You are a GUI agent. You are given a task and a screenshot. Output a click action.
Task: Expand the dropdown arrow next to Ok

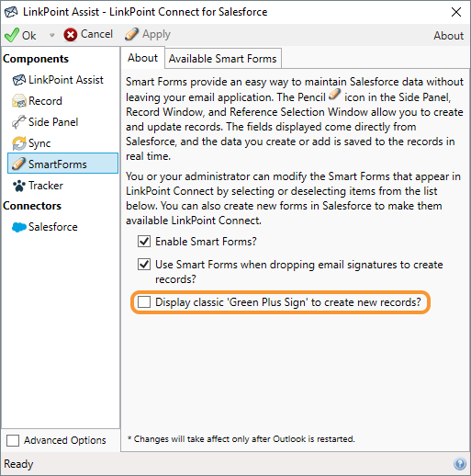point(51,35)
